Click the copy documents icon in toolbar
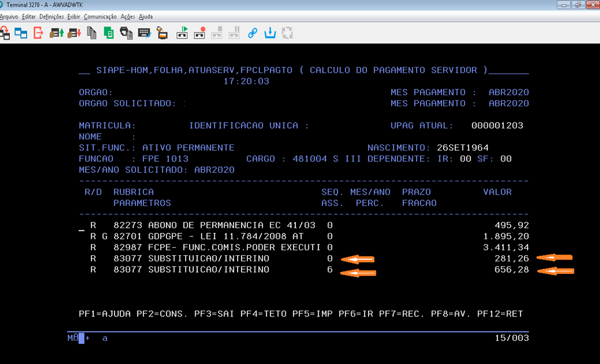 92,33
